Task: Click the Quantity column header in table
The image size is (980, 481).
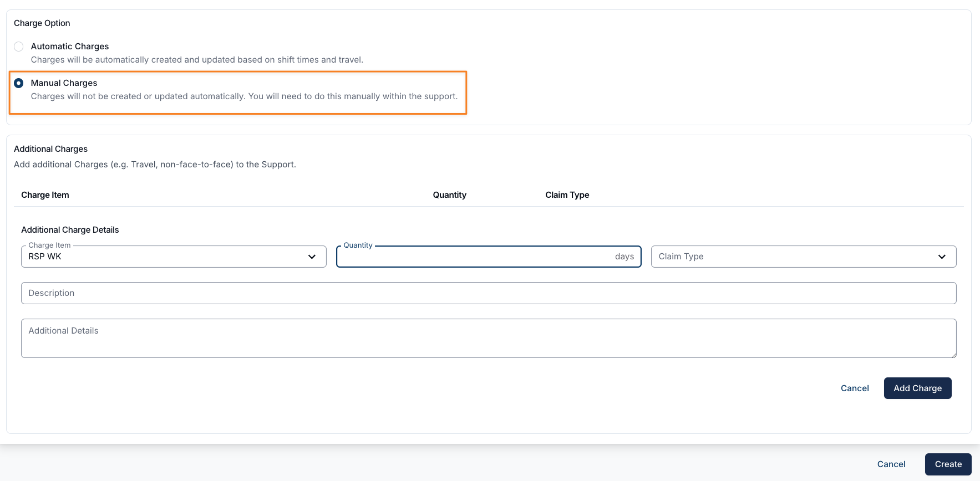Action: 449,195
